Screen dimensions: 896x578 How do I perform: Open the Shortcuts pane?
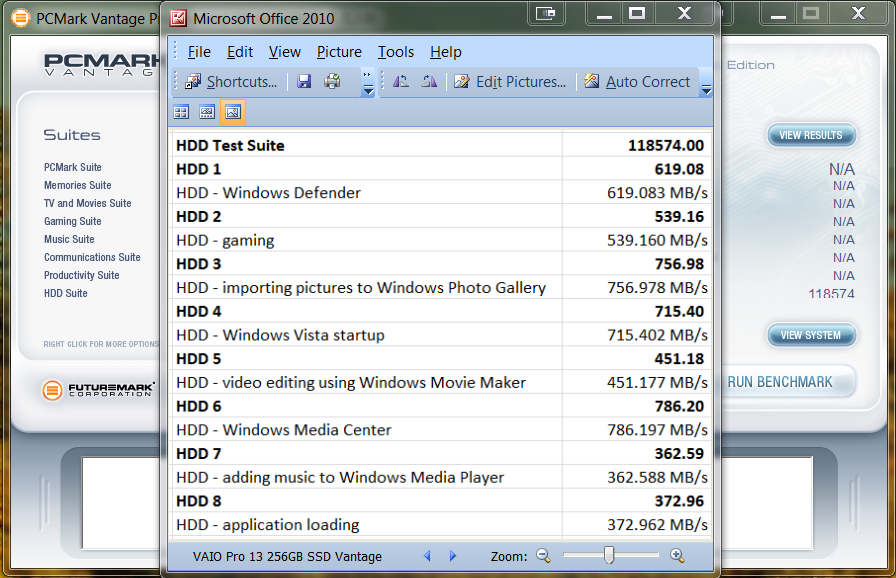(x=232, y=82)
